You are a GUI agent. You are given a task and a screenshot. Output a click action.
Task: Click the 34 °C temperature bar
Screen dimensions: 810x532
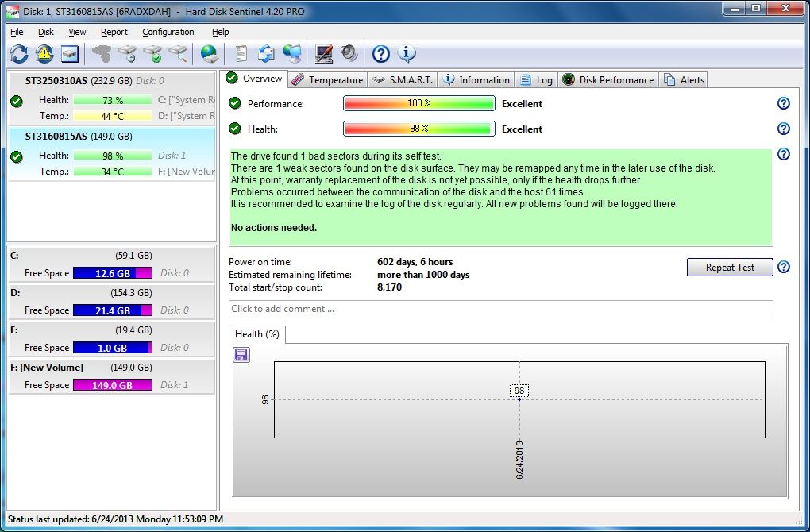(x=113, y=172)
